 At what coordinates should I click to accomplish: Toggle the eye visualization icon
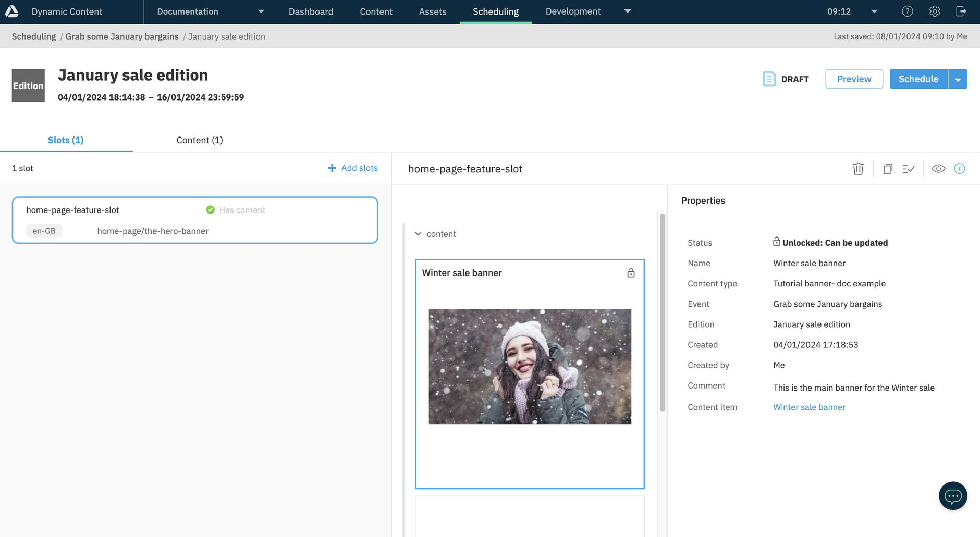click(x=938, y=169)
